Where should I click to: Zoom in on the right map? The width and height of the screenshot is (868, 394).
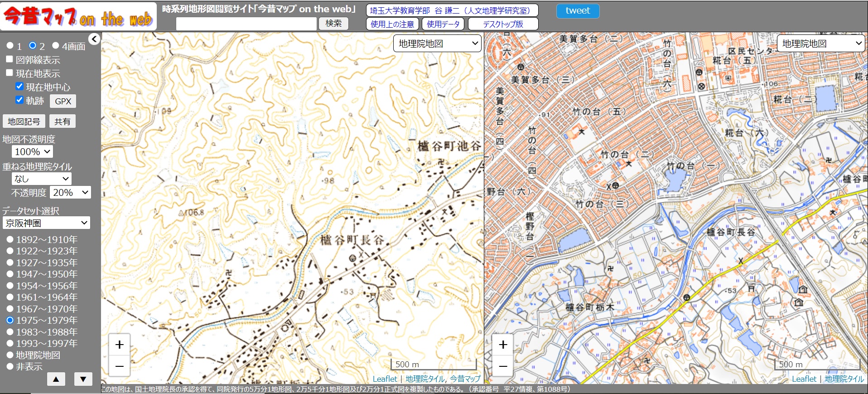point(503,345)
